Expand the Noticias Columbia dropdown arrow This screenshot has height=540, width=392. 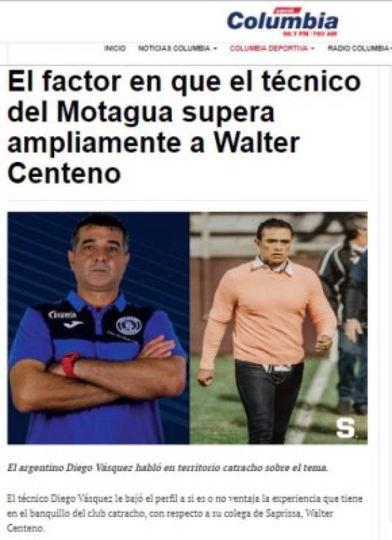click(216, 49)
